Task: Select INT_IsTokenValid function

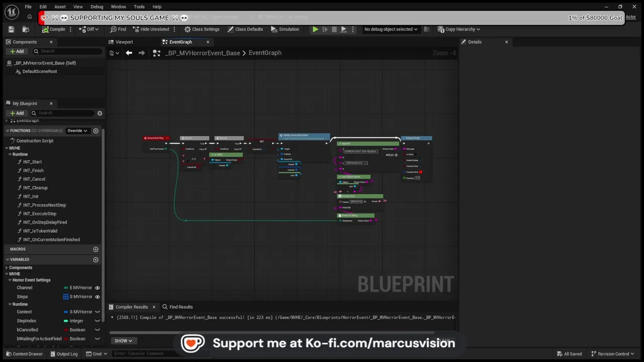Action: tap(40, 231)
